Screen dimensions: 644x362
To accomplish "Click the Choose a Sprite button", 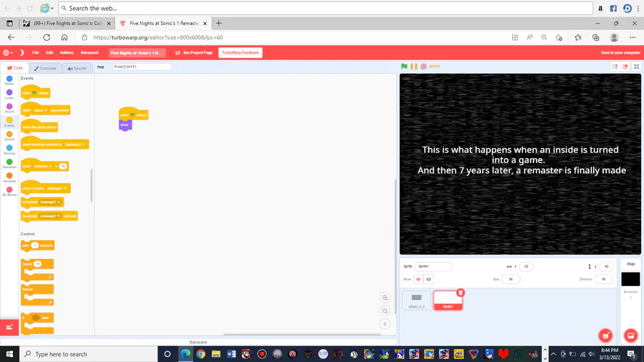I will [x=605, y=336].
